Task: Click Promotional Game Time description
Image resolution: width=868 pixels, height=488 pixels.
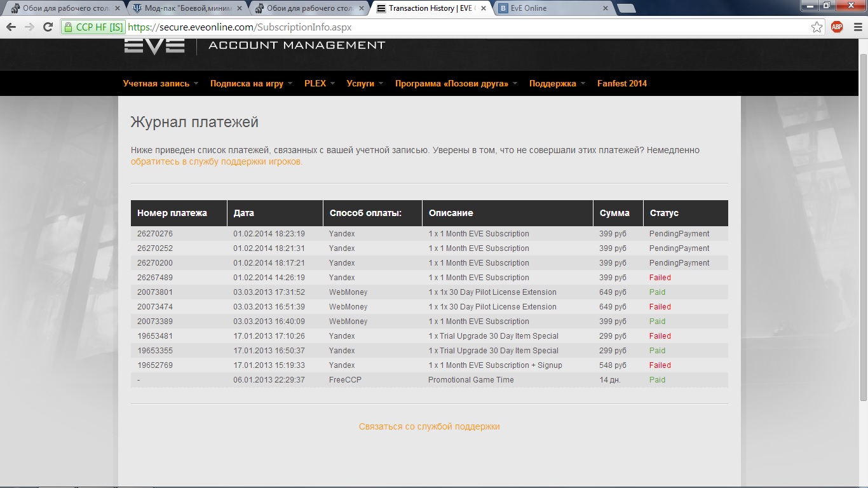Action: point(471,380)
